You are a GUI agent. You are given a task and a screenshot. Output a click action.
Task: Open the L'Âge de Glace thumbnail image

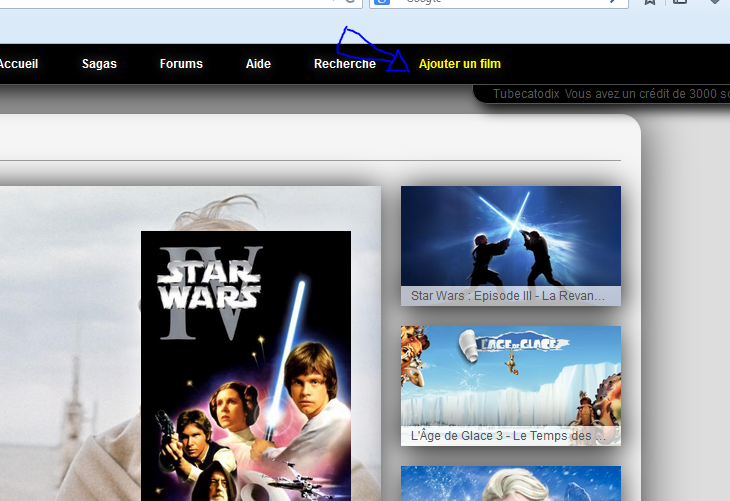tap(510, 376)
